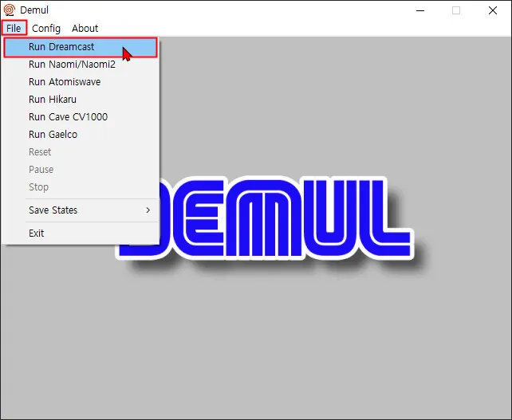512x420 pixels.
Task: Open the Config menu
Action: coord(46,29)
